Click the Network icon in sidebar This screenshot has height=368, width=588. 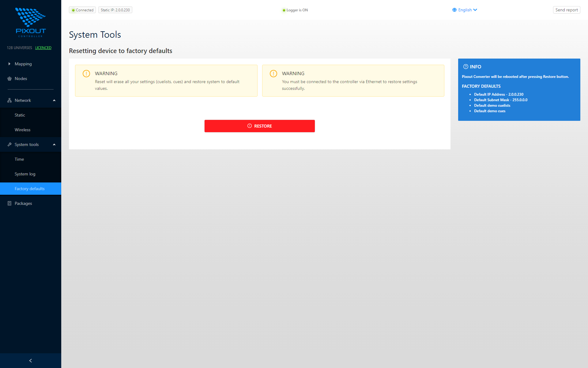(x=9, y=100)
